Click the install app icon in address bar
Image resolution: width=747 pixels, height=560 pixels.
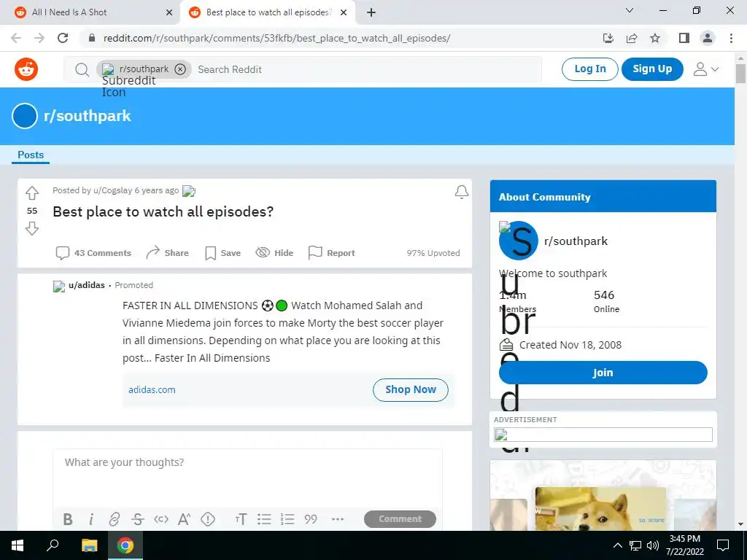click(x=608, y=38)
